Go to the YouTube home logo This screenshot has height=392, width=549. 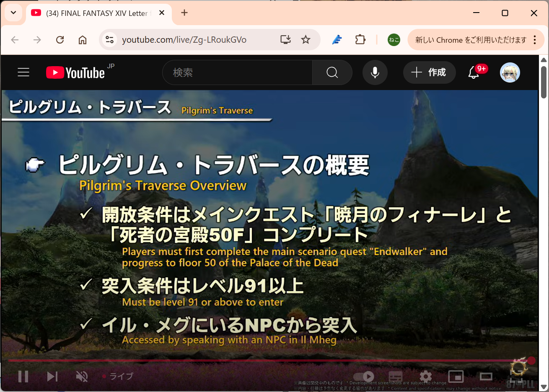[75, 72]
